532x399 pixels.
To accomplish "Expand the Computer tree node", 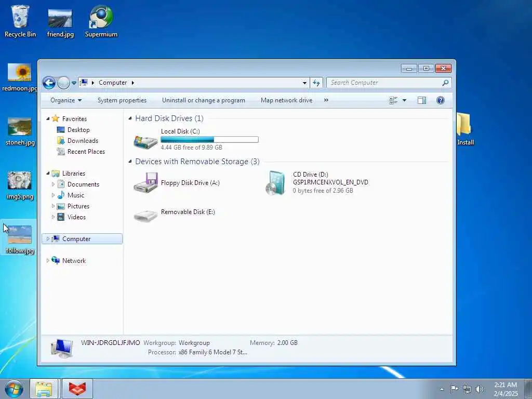I will click(x=48, y=239).
